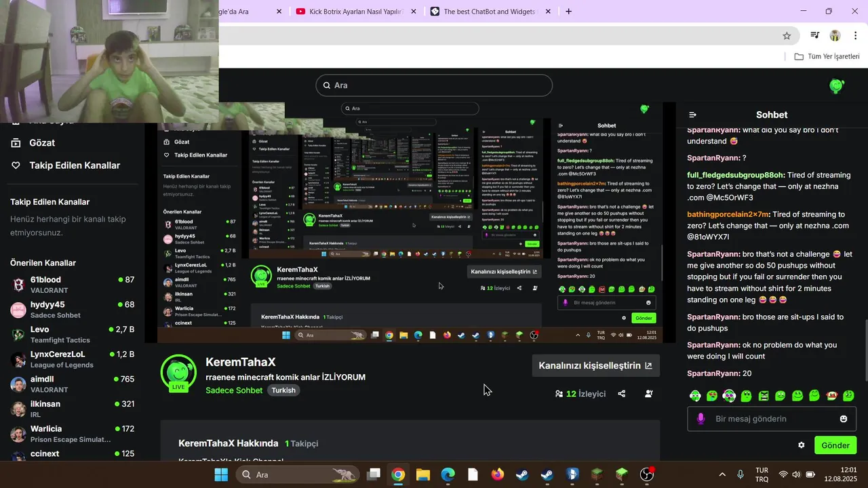868x488 pixels.
Task: Click the share icon next to viewer count
Action: click(622, 394)
